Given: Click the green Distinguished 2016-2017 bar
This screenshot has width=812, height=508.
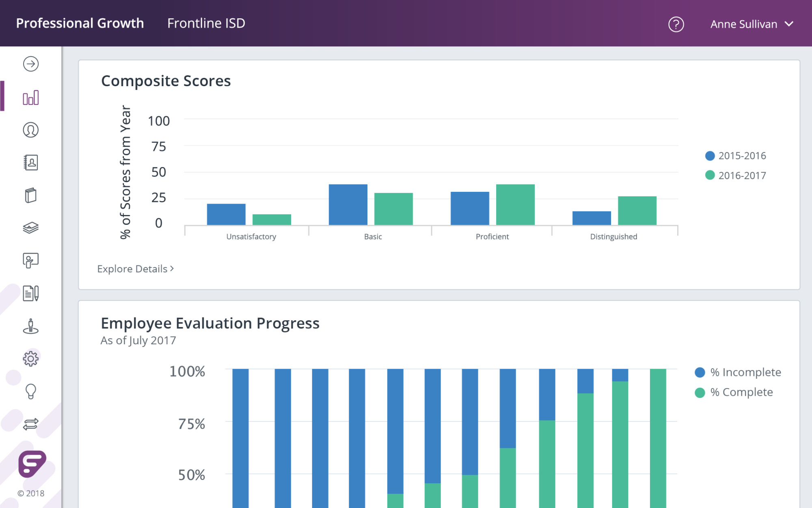Looking at the screenshot, I should [x=637, y=211].
